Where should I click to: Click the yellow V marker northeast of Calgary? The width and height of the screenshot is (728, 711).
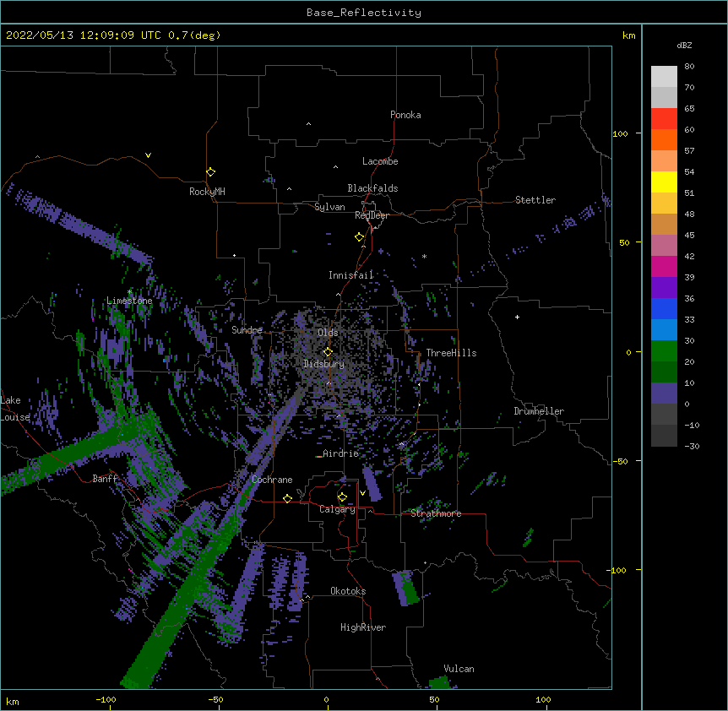[362, 493]
